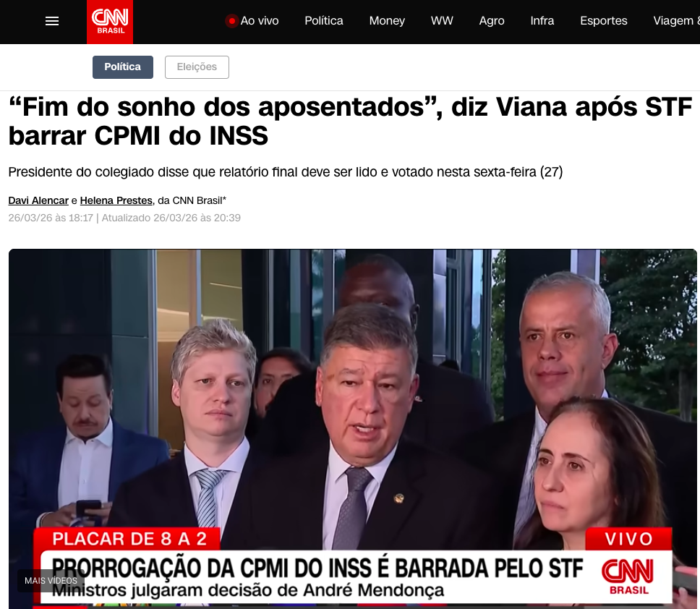Navigate to the Infra section
Image resolution: width=700 pixels, height=609 pixels.
[x=542, y=21]
